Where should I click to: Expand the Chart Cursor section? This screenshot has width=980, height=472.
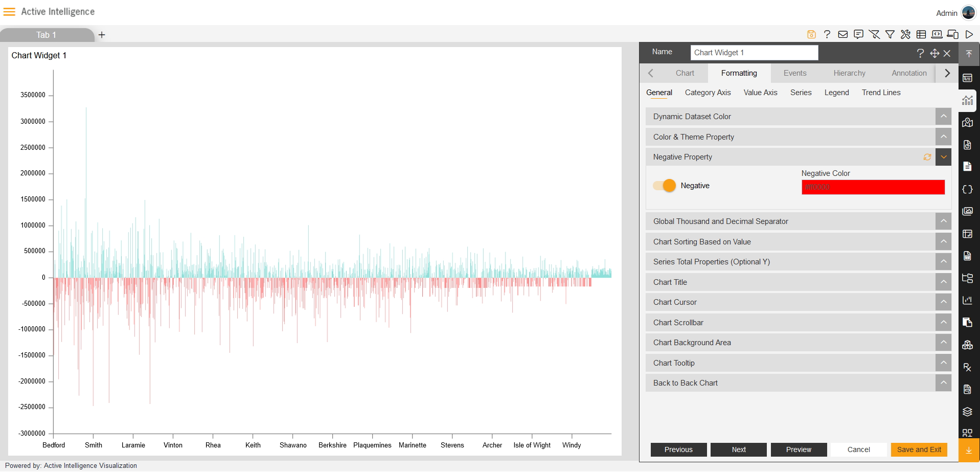944,302
